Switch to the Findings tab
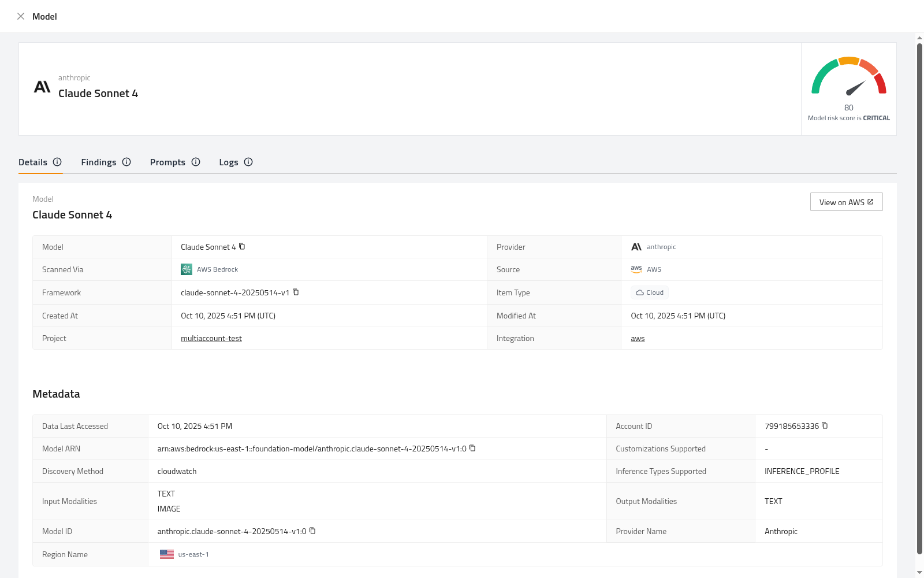 (x=99, y=162)
